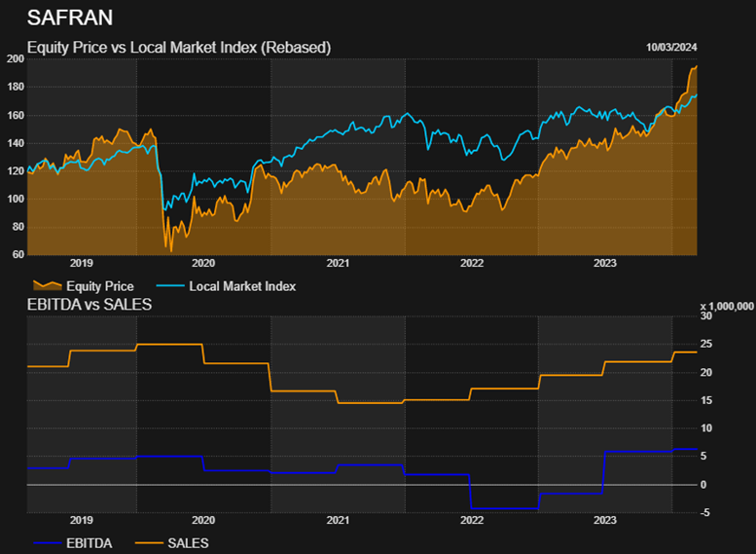Click the 120 label on equity chart axis
756x554 pixels.
click(16, 171)
